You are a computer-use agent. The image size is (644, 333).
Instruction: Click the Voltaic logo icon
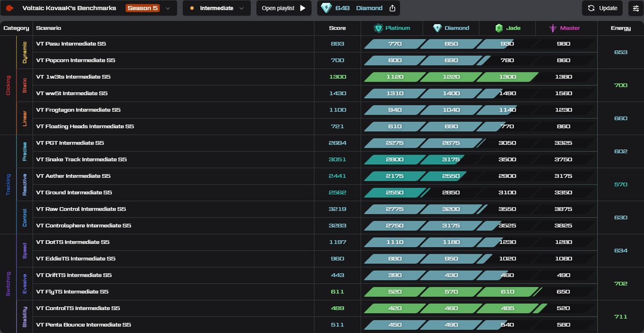[10, 8]
